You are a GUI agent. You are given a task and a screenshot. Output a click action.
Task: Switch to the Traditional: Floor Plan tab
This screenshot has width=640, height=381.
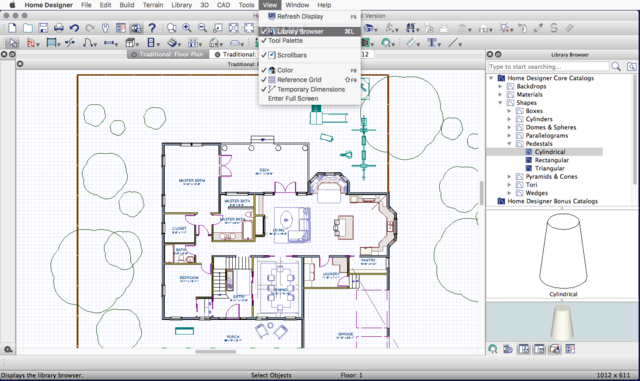click(167, 54)
